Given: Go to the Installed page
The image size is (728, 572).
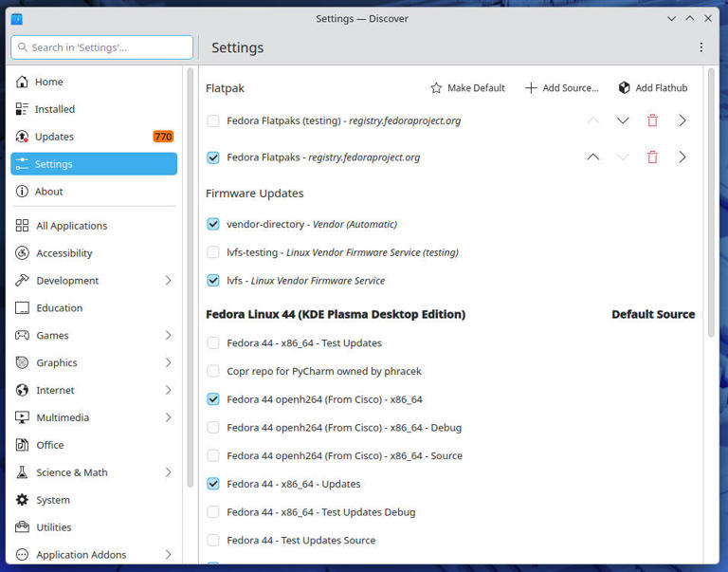Looking at the screenshot, I should tap(94, 109).
